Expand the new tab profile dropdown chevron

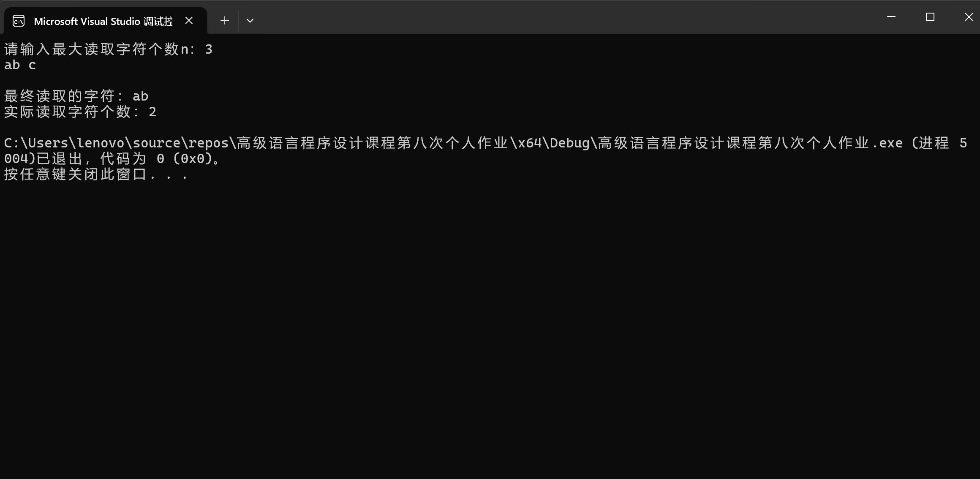click(250, 20)
